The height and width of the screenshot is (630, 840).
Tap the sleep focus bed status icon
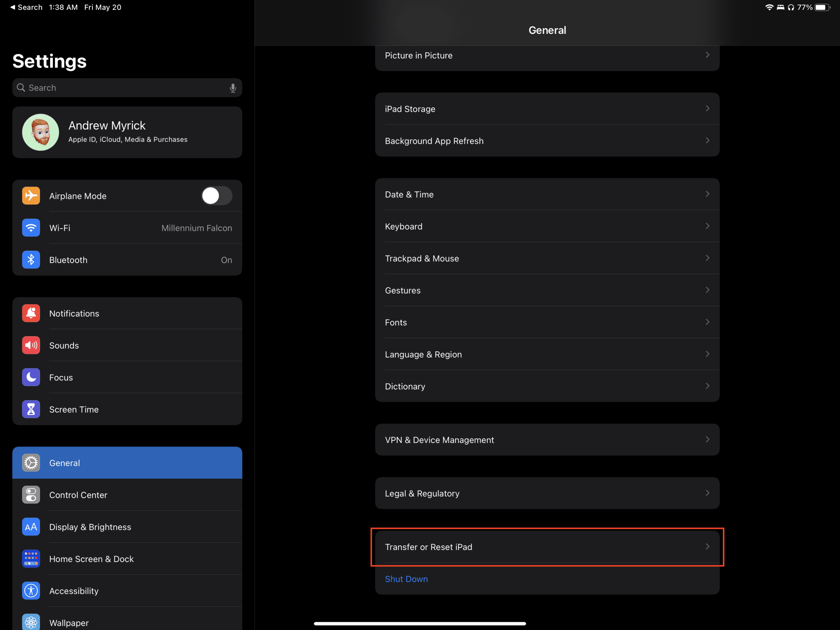[780, 7]
